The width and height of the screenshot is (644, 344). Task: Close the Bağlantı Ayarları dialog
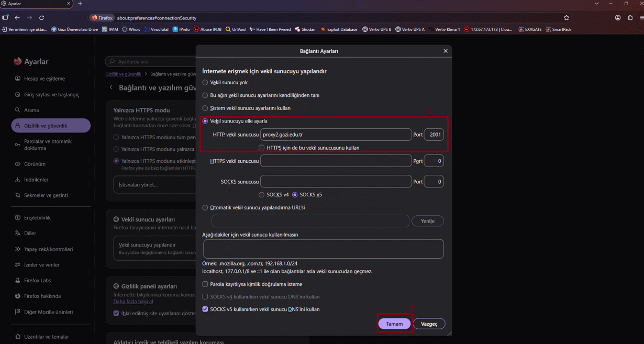(x=446, y=51)
